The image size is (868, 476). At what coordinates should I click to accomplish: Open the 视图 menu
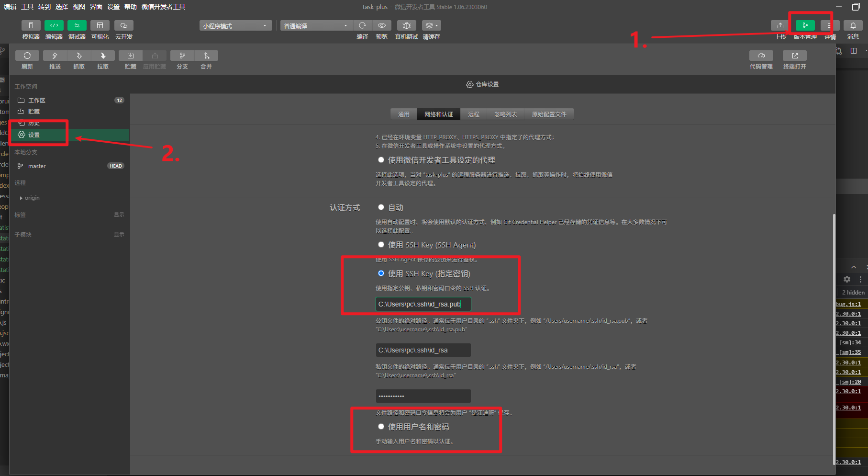click(x=79, y=7)
